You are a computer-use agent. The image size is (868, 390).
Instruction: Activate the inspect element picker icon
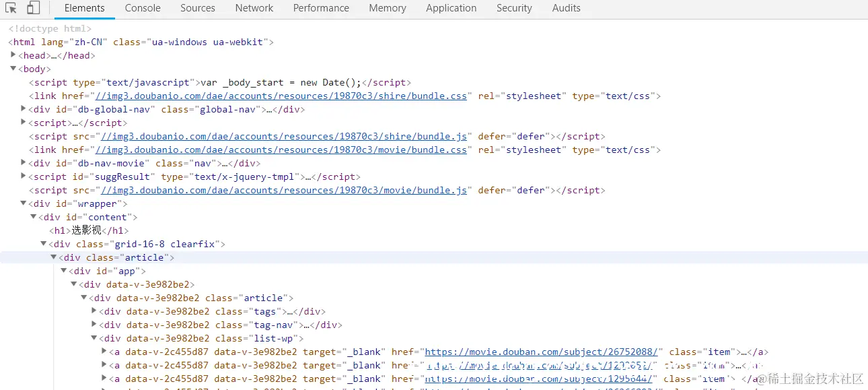point(11,8)
